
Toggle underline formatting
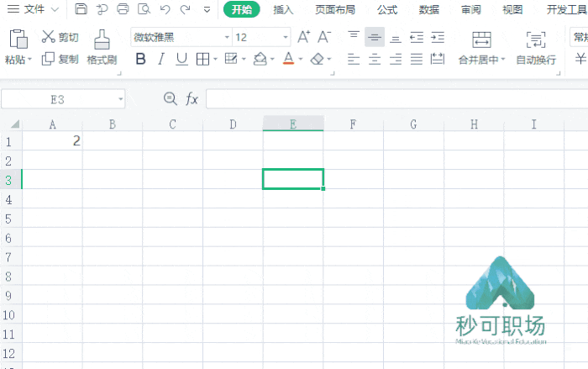[x=182, y=59]
